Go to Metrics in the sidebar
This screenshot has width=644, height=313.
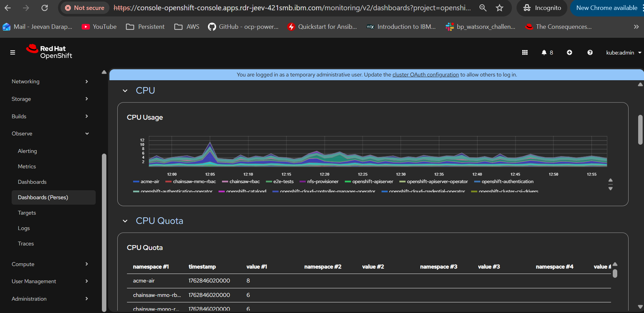27,167
